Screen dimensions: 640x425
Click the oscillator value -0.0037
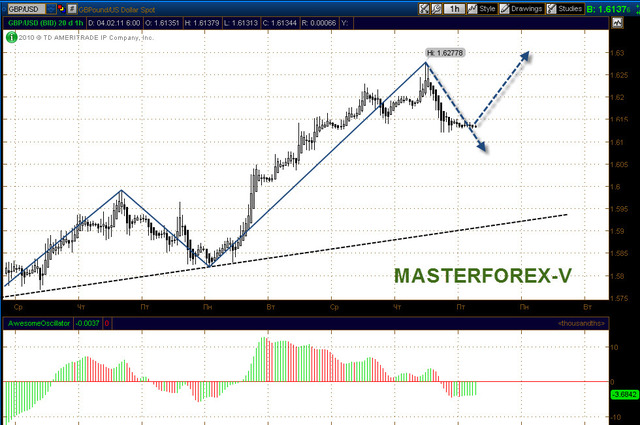(87, 323)
